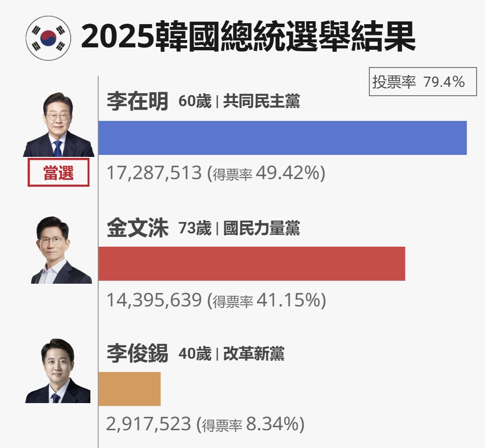Click the South Korean flag icon
This screenshot has width=485, height=448.
tap(48, 38)
